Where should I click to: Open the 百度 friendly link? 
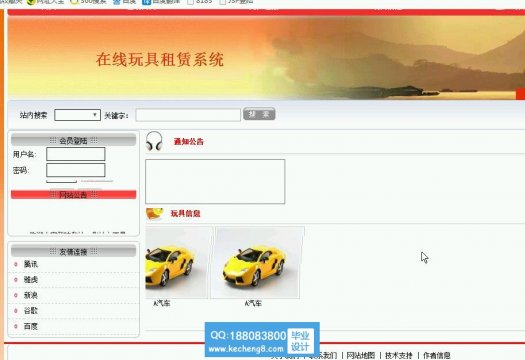30,326
